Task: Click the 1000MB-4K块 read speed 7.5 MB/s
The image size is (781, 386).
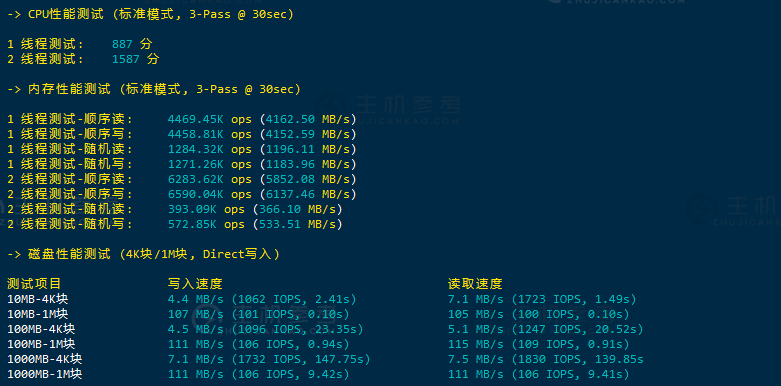Action: pyautogui.click(x=476, y=359)
